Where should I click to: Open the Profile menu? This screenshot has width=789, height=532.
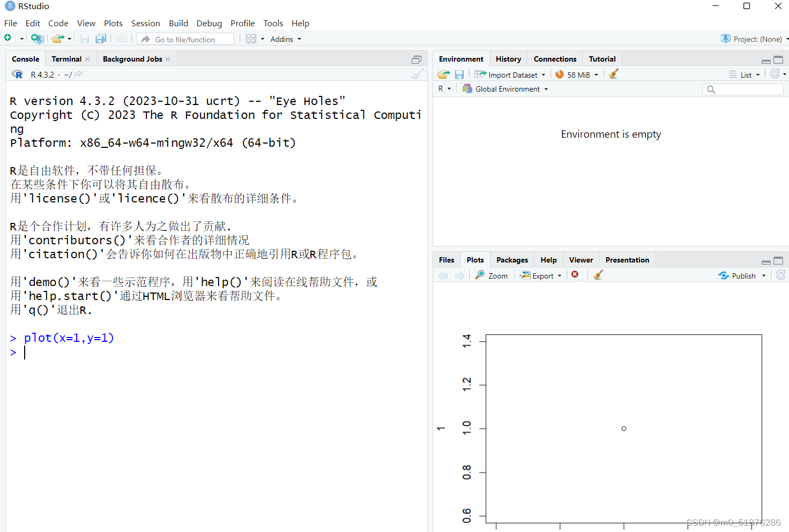(x=243, y=23)
